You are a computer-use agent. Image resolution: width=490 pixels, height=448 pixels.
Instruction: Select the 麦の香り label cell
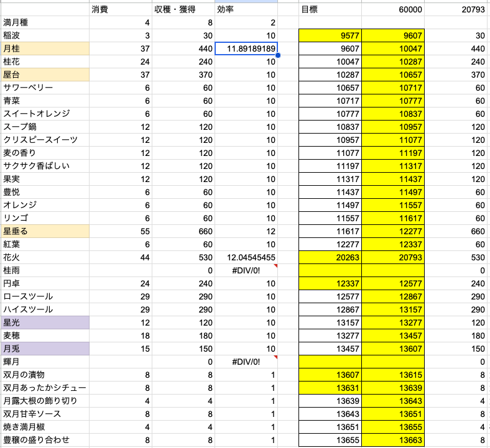click(45, 153)
